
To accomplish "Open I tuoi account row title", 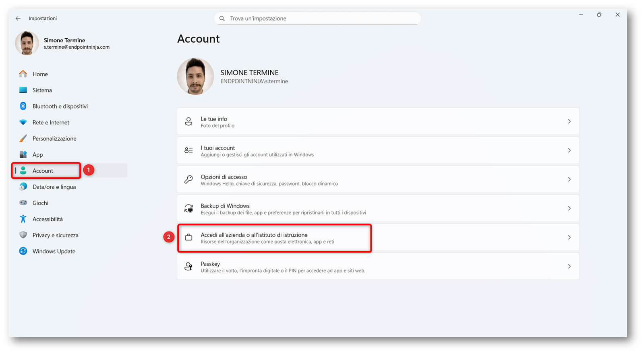I will coord(218,148).
